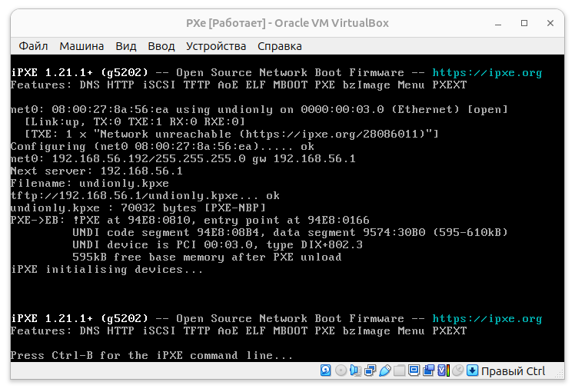The width and height of the screenshot is (575, 392).
Task: Click the audio speaker status icon
Action: [355, 370]
